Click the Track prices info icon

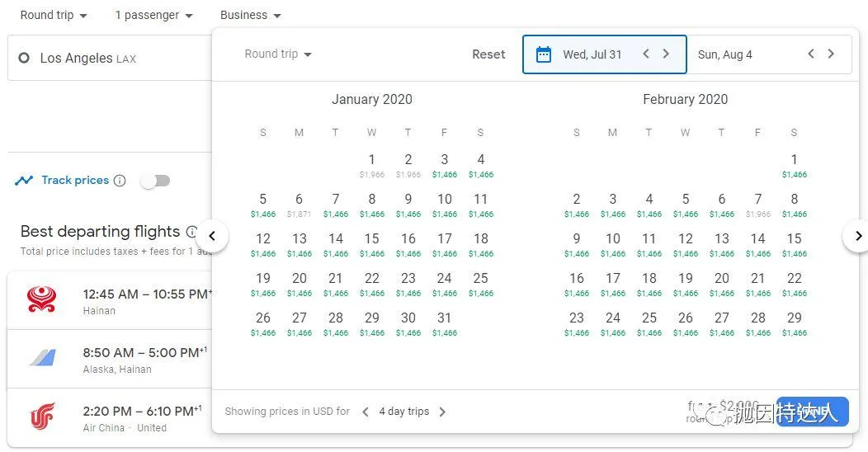tap(120, 181)
